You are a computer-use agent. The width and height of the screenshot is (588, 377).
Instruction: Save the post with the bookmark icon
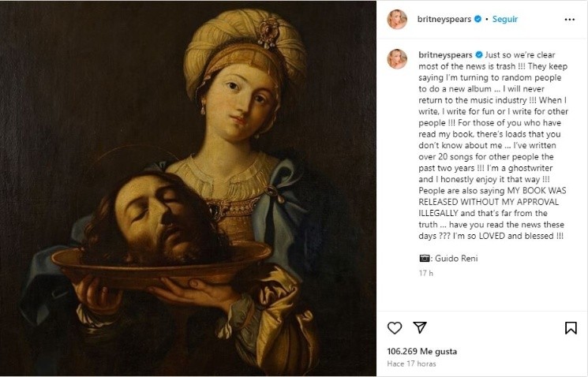coord(570,327)
